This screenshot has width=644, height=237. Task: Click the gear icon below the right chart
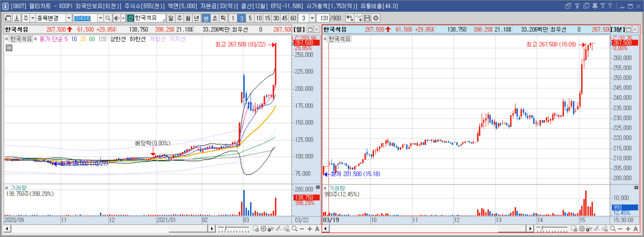coord(582,229)
